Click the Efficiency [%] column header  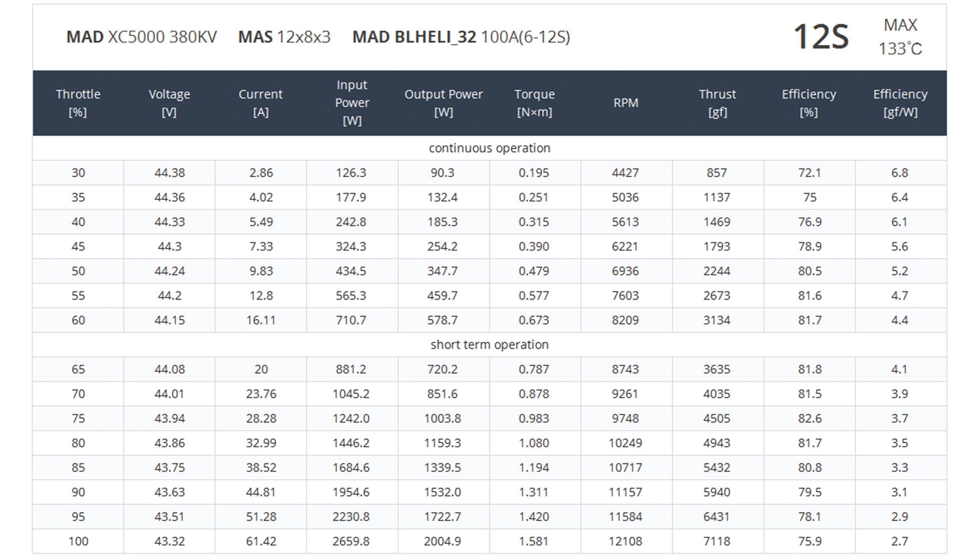click(809, 103)
